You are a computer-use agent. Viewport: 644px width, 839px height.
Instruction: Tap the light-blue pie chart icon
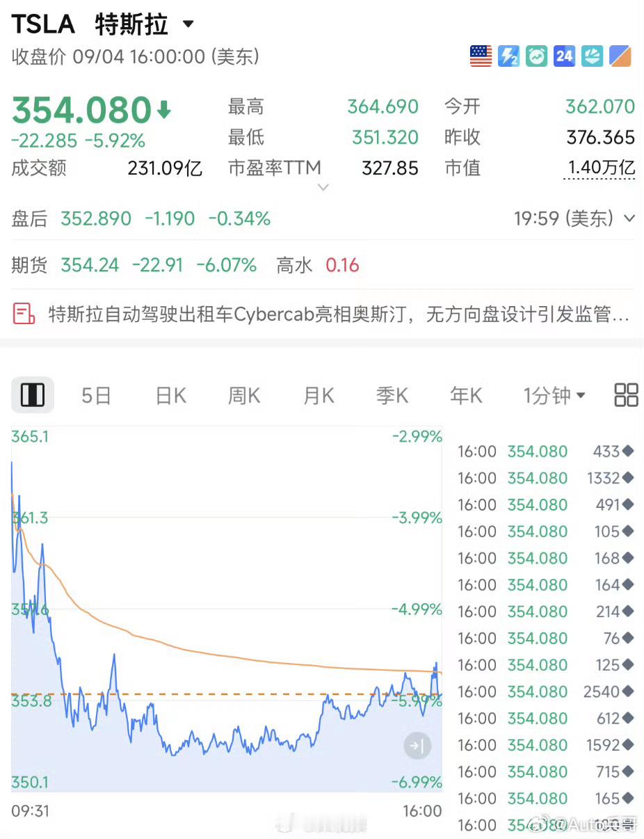pyautogui.click(x=592, y=56)
